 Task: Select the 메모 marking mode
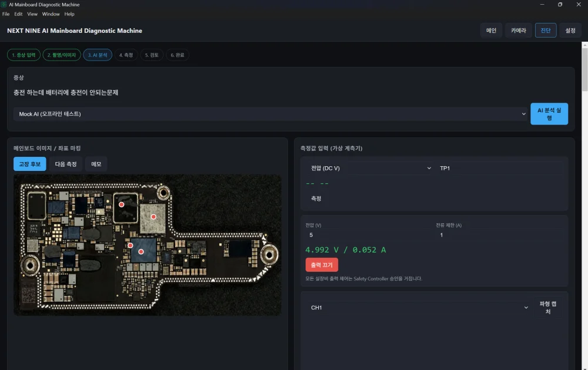96,164
